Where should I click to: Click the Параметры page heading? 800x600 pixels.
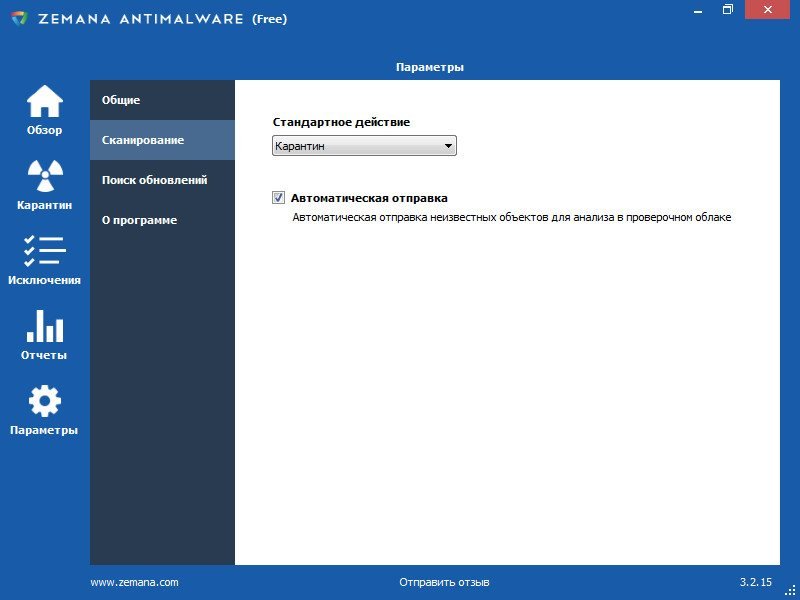pyautogui.click(x=430, y=67)
